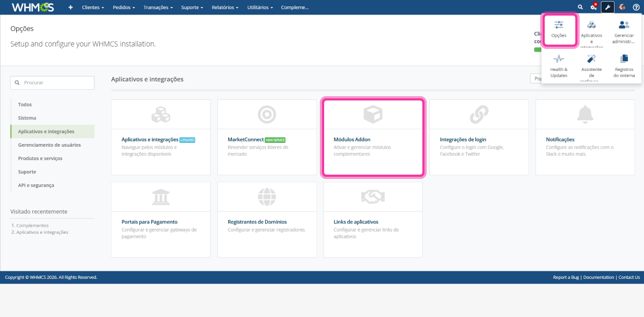The height and width of the screenshot is (317, 644).
Task: Expand the Relatórios dropdown menu
Action: pos(225,8)
